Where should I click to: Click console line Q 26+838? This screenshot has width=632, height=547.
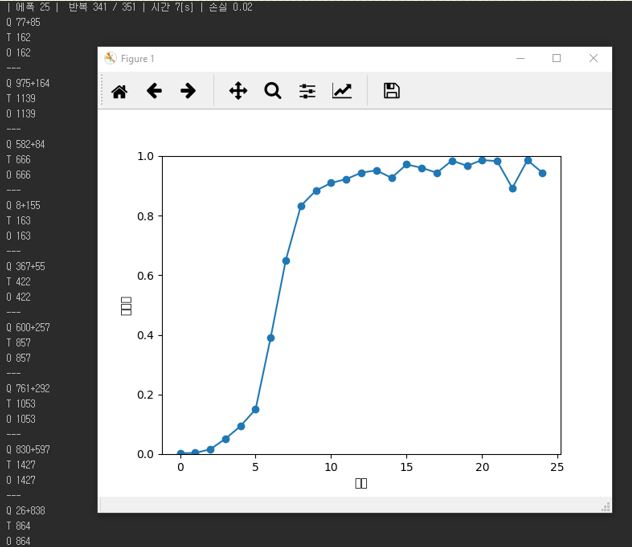click(x=26, y=510)
